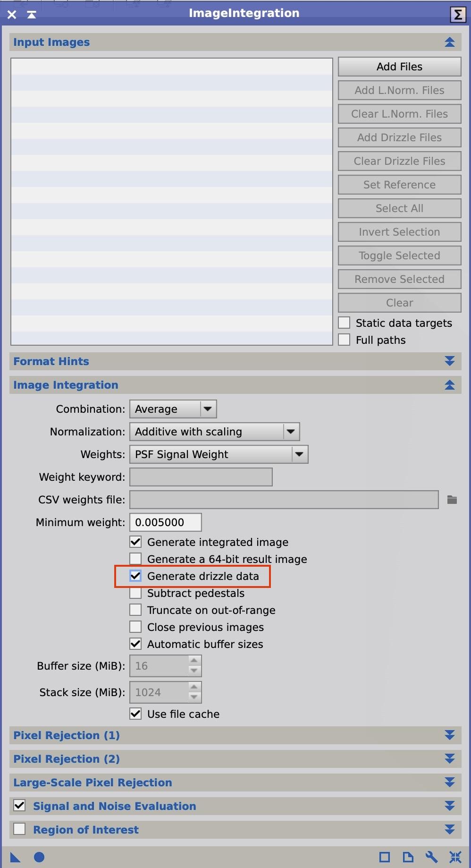The height and width of the screenshot is (868, 471).
Task: Expand the Format Hints section
Action: (449, 361)
